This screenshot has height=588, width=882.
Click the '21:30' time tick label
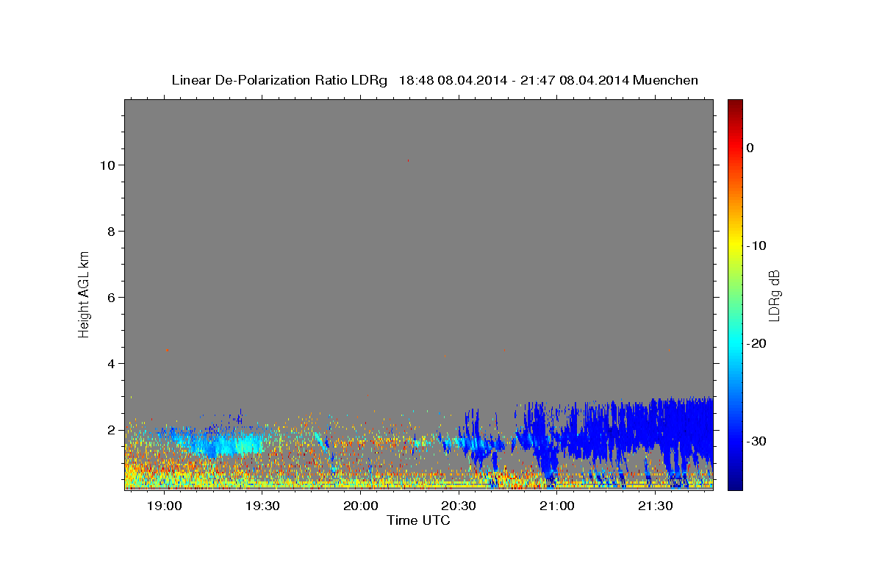point(655,506)
